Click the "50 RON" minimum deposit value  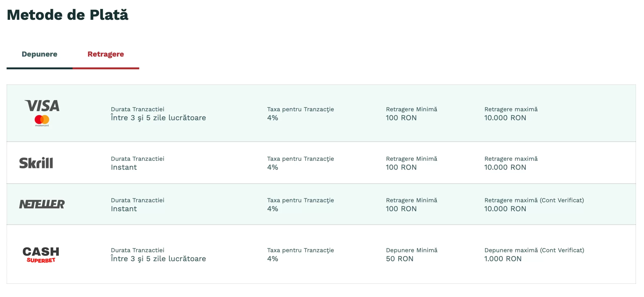tap(399, 259)
